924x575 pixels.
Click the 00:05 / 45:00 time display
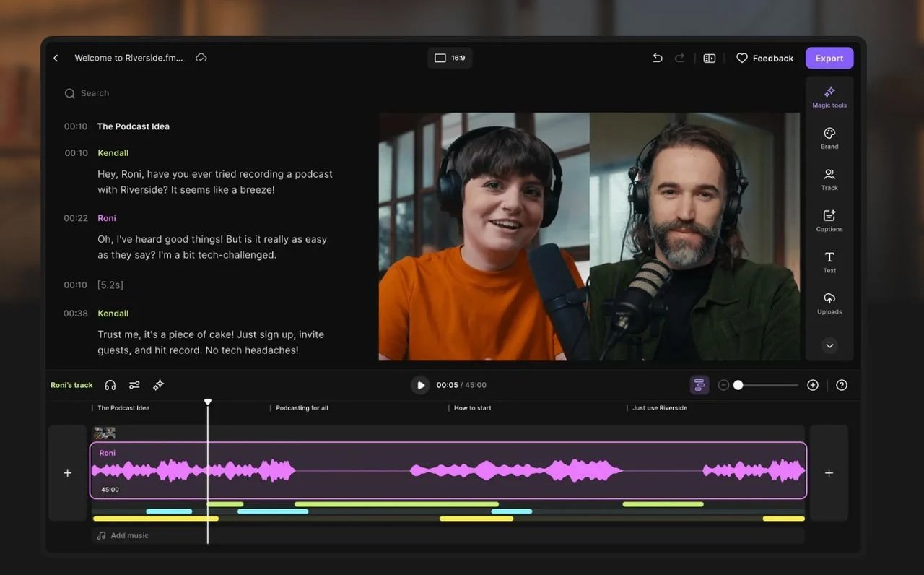461,385
